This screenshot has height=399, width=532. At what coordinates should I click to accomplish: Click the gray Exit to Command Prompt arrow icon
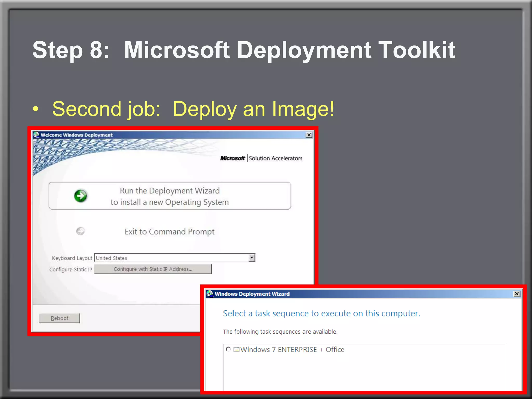(81, 231)
